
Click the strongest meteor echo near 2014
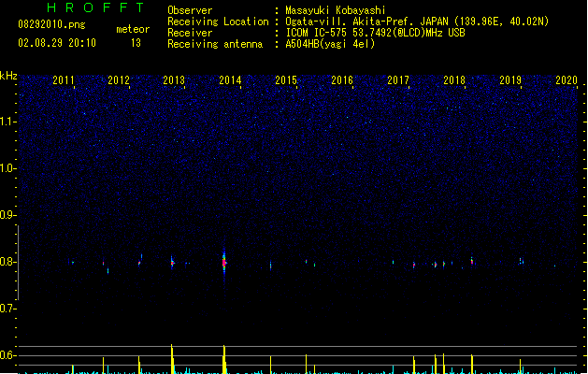pos(224,263)
